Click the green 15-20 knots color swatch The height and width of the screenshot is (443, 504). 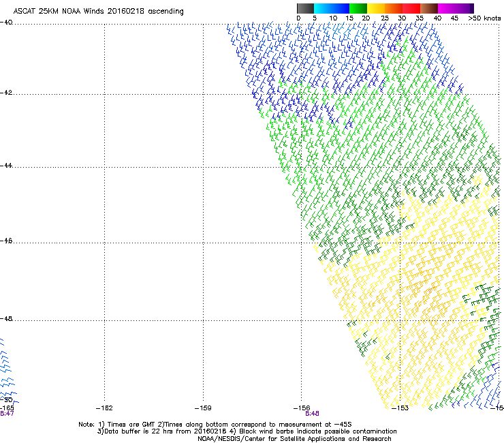coord(358,8)
